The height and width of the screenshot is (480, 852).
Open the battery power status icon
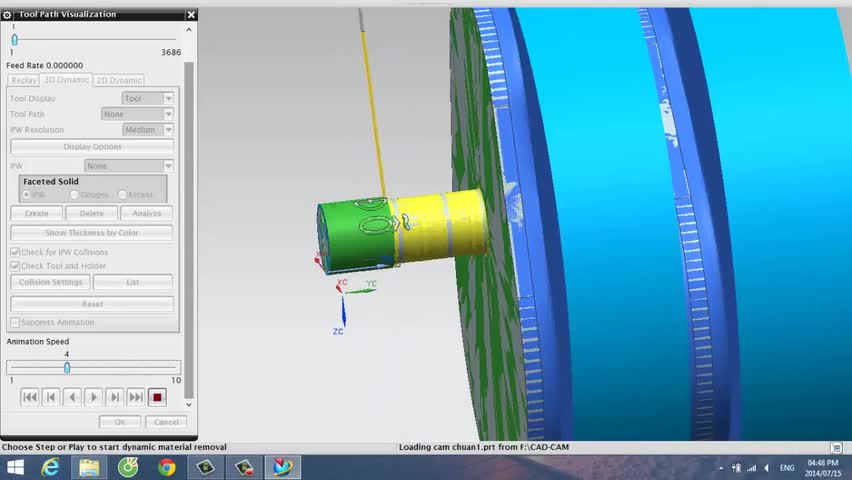pos(736,467)
